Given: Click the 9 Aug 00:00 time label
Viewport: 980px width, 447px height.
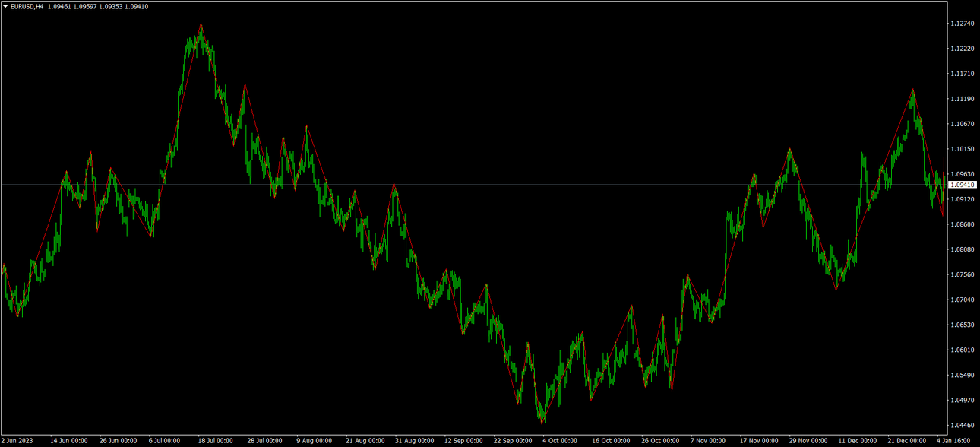Looking at the screenshot, I should click(315, 440).
